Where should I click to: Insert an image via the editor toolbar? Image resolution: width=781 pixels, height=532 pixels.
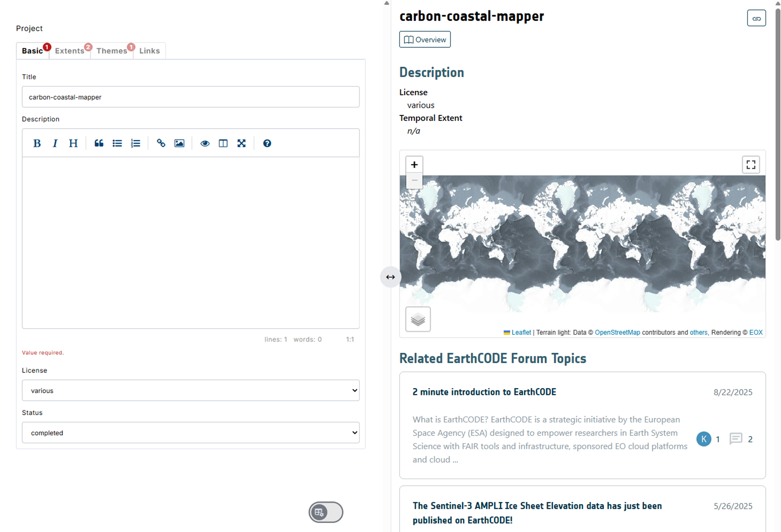click(179, 143)
